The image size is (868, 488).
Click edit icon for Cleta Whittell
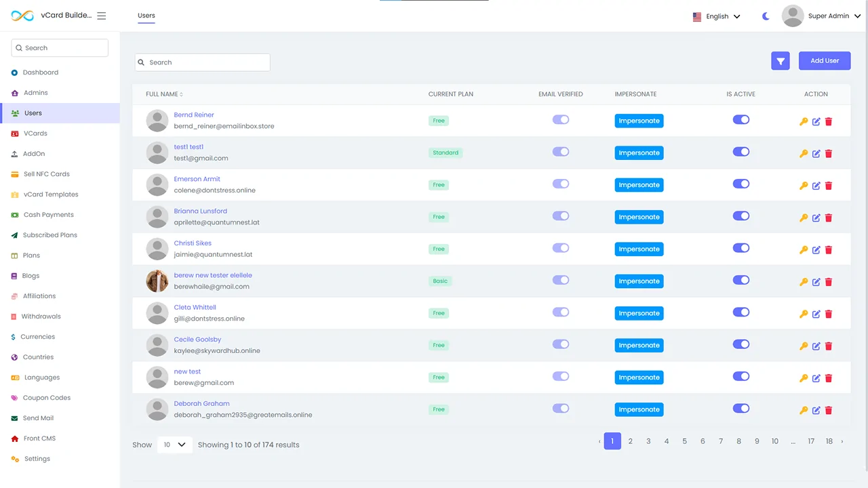point(816,314)
